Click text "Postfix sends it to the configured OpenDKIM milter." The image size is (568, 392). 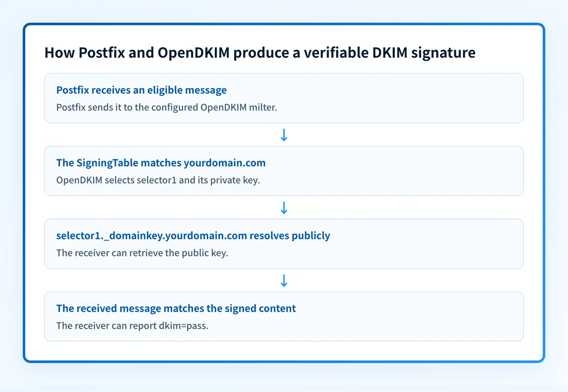(x=167, y=107)
